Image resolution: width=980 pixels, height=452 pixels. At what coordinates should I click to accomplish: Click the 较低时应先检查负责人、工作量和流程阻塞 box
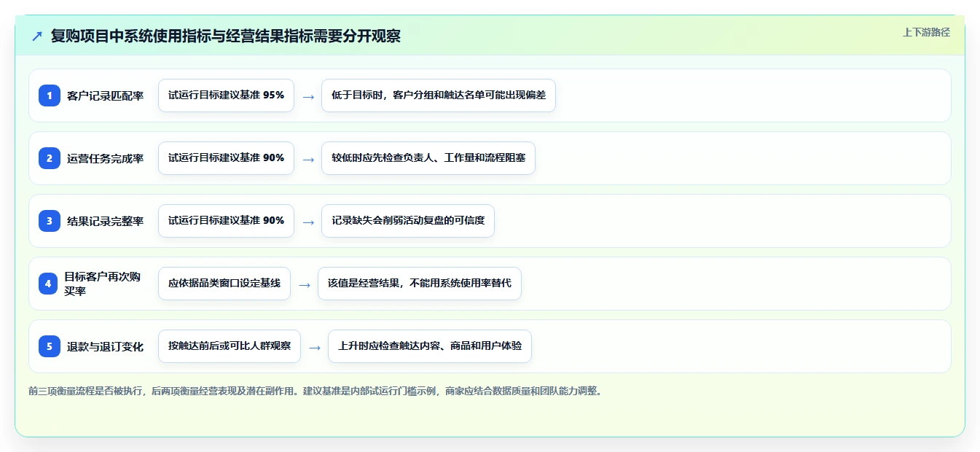coord(428,158)
